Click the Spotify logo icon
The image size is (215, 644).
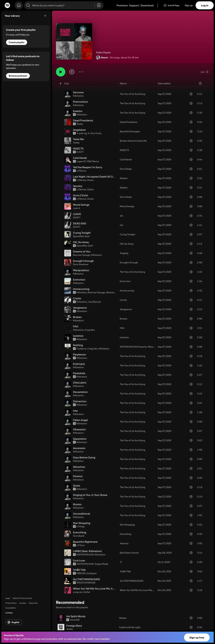tap(8, 5)
